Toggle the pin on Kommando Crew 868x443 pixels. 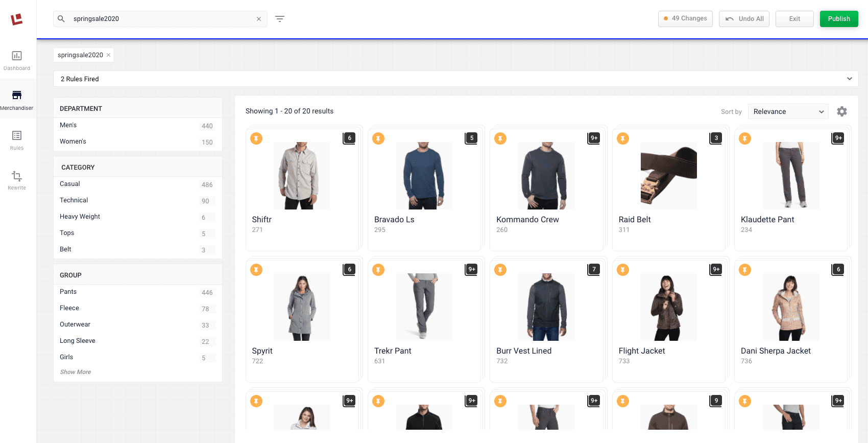(500, 138)
